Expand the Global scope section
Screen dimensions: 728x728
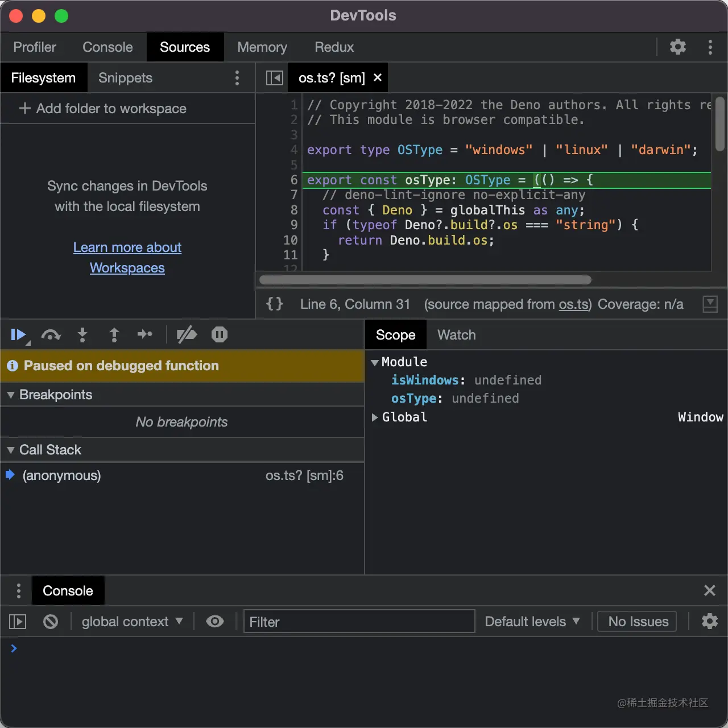click(375, 417)
